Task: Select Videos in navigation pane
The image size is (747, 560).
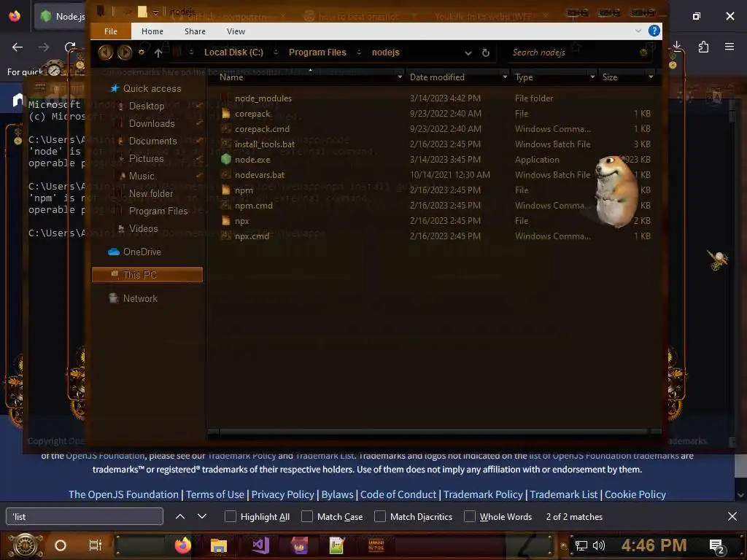Action: [x=143, y=228]
